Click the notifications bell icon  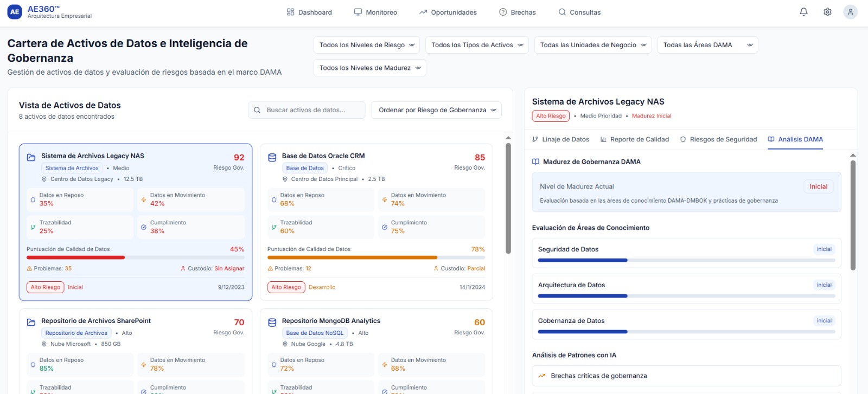point(803,12)
